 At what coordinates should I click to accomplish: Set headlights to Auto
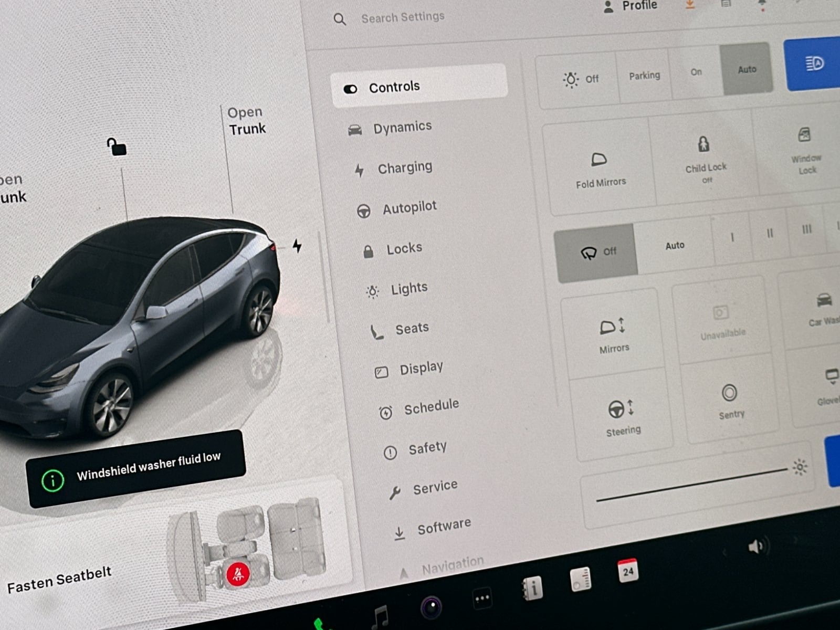(746, 69)
